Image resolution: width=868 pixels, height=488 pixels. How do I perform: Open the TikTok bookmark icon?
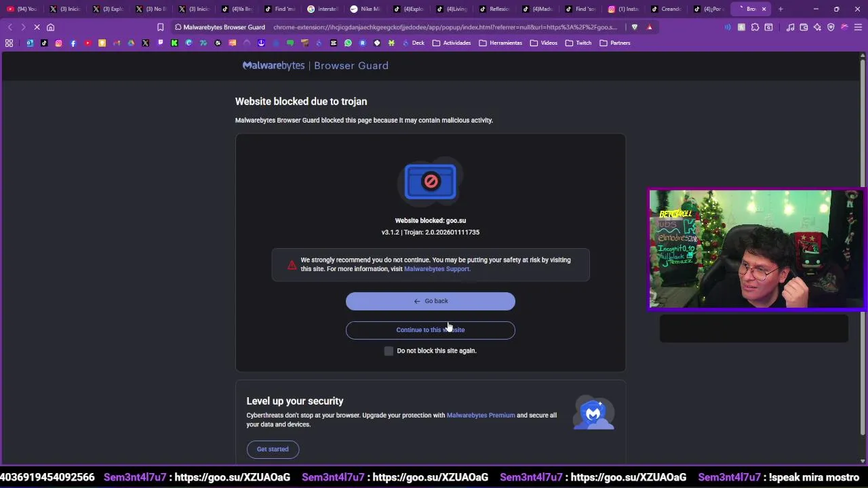44,43
